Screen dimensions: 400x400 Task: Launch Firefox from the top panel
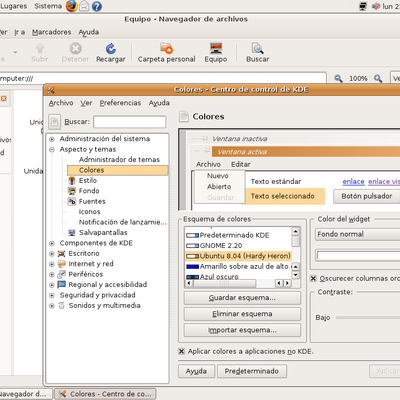pos(71,6)
